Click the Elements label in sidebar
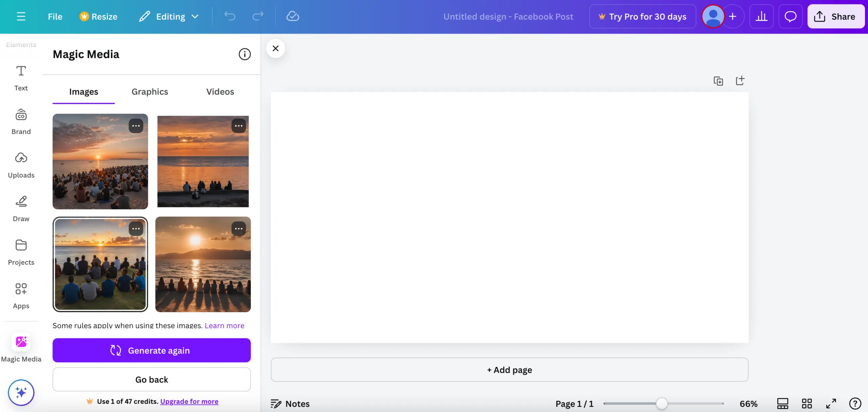This screenshot has width=868, height=412. coord(21,44)
